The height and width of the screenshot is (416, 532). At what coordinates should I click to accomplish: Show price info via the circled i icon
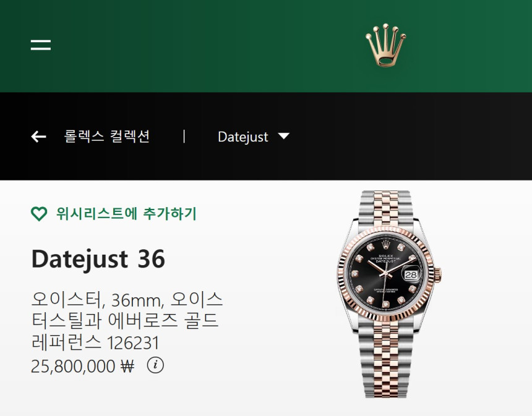155,365
